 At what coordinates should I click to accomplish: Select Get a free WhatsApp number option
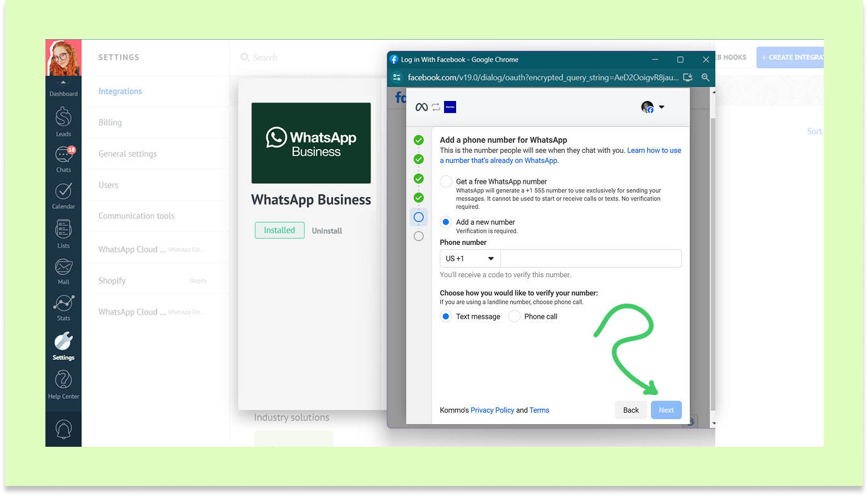tap(446, 182)
